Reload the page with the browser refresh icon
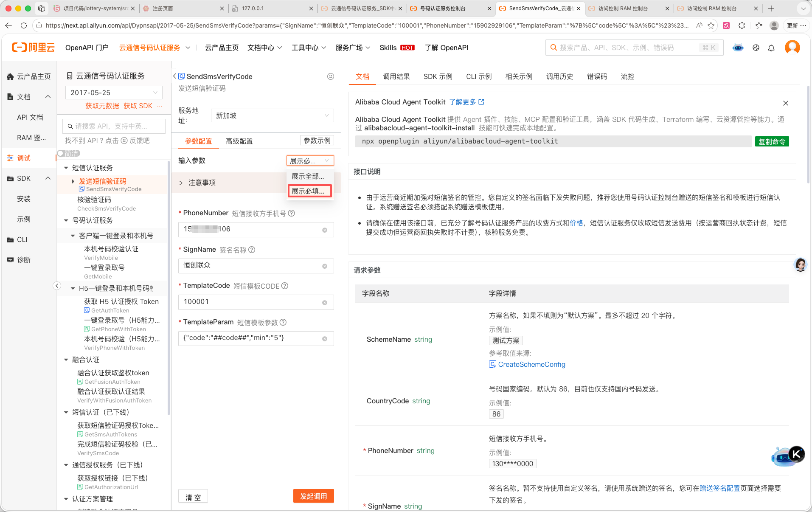 click(x=24, y=25)
